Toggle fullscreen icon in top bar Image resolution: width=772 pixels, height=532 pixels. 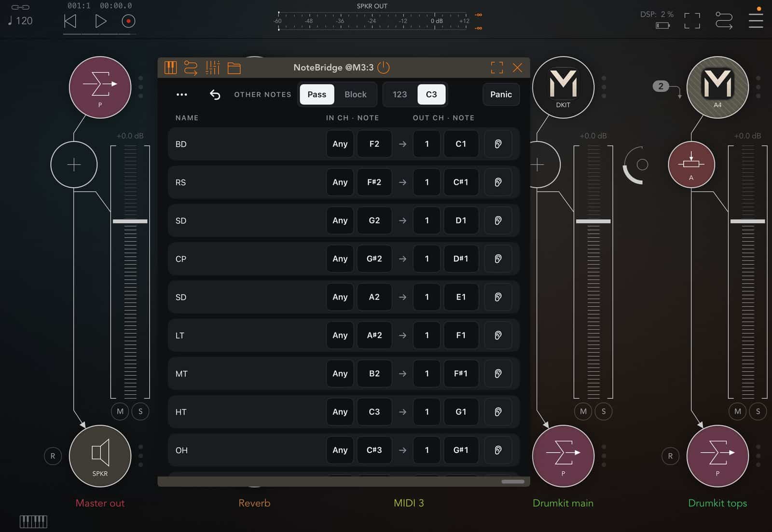[692, 21]
